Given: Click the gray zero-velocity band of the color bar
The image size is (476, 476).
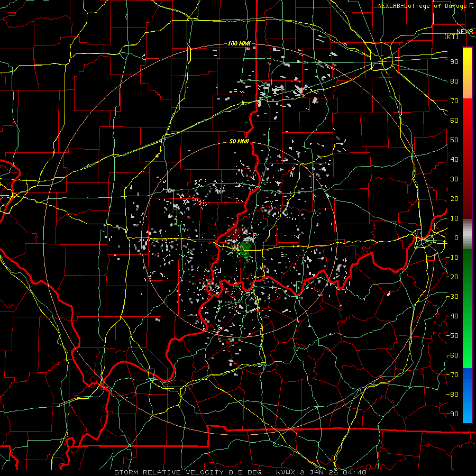Looking at the screenshot, I should pyautogui.click(x=467, y=234).
